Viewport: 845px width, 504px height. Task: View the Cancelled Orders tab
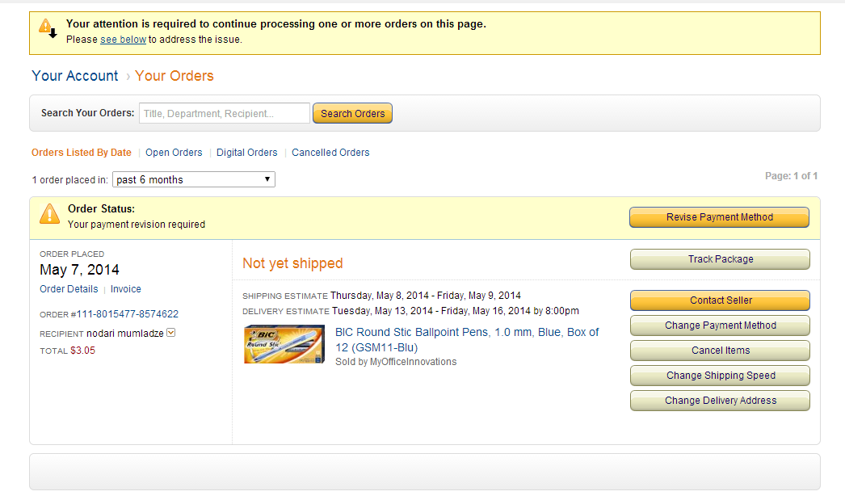330,153
